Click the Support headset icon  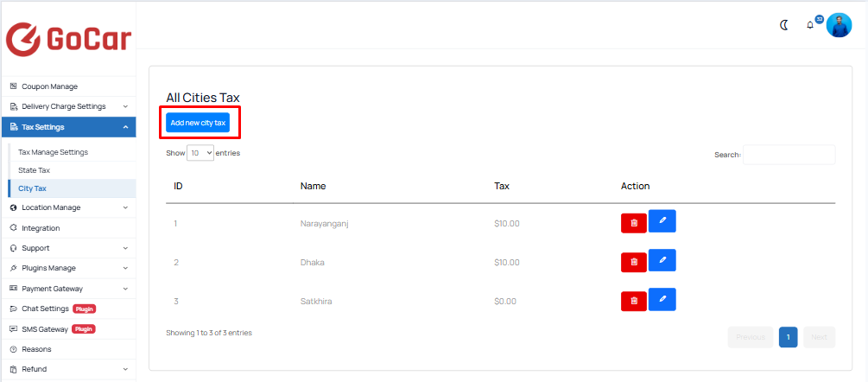point(14,248)
